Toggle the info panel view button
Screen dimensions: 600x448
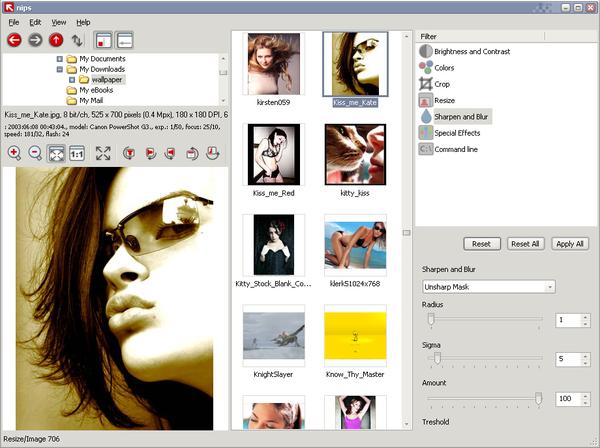click(x=124, y=40)
